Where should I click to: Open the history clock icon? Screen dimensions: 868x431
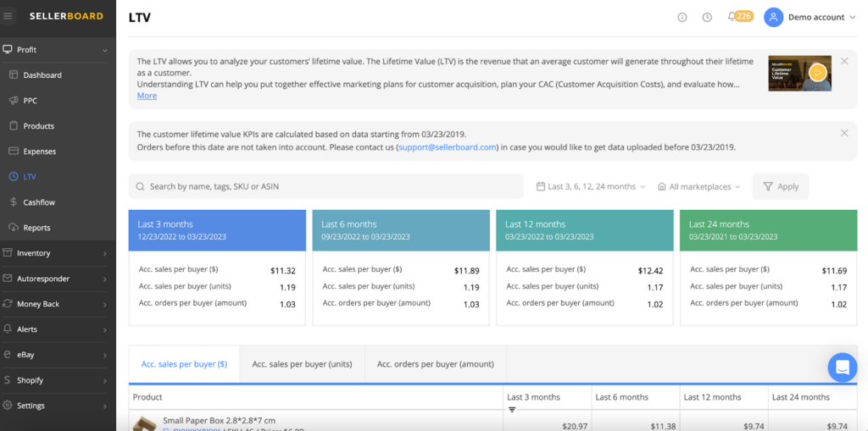tap(707, 18)
